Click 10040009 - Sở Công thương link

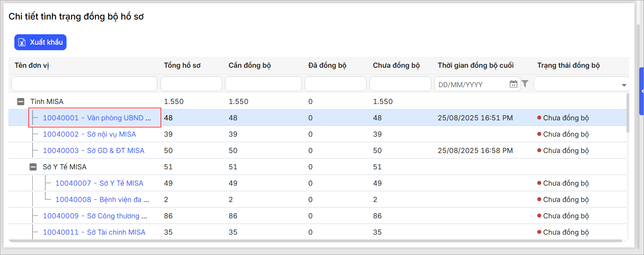95,216
